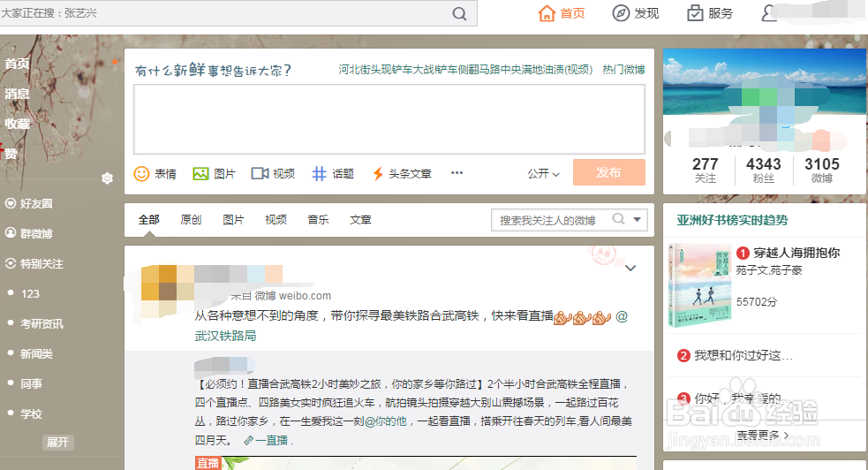
Task: Open the 穿越人海拥抱你 book cover
Action: click(699, 285)
